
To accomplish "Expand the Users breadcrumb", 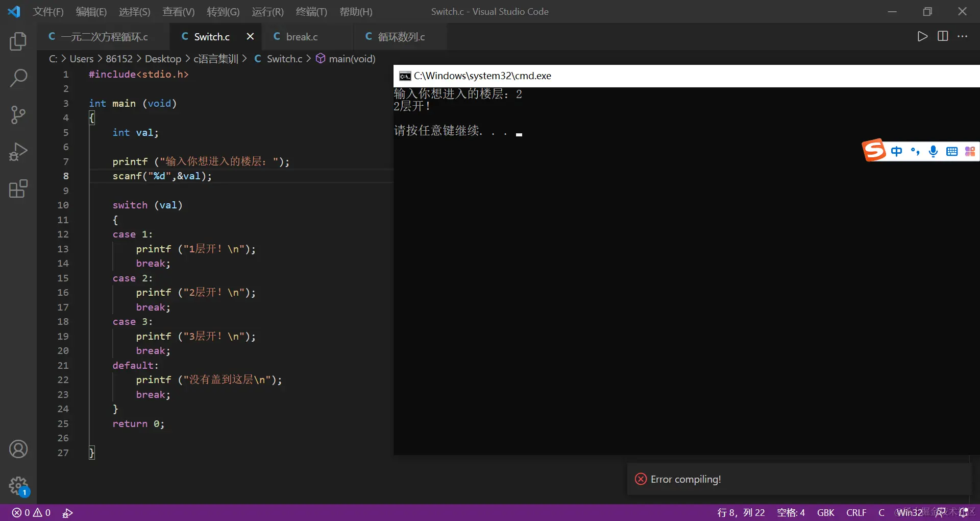I will 82,59.
